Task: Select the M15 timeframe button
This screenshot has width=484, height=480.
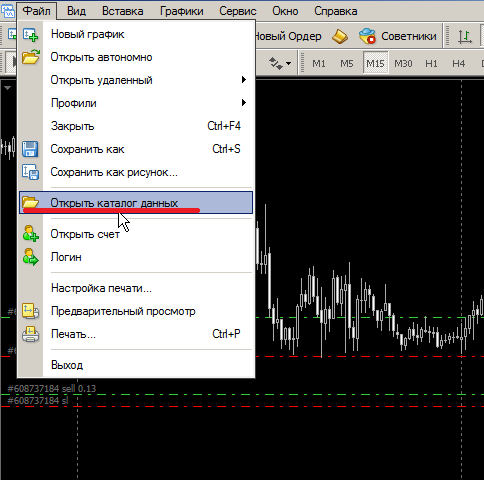Action: 375,63
